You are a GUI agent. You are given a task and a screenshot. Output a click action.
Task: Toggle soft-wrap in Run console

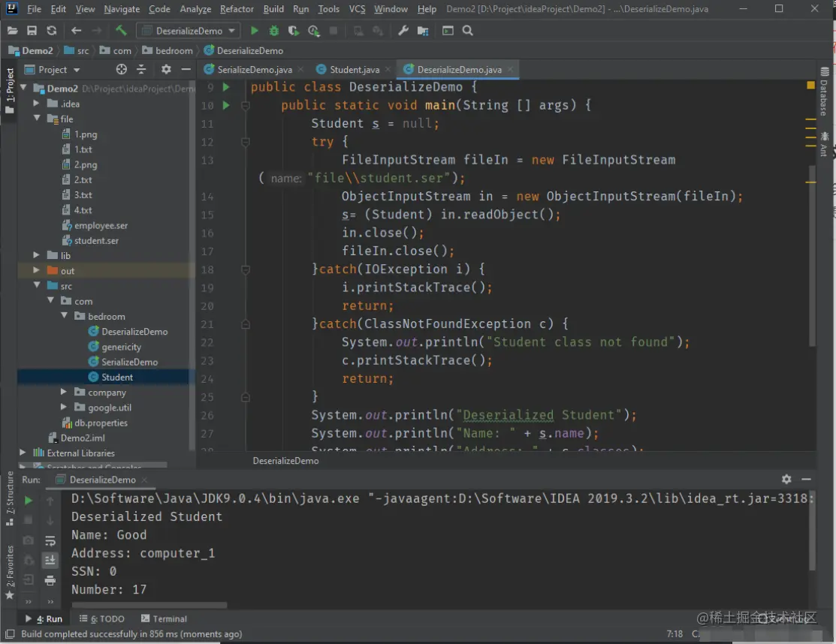50,541
